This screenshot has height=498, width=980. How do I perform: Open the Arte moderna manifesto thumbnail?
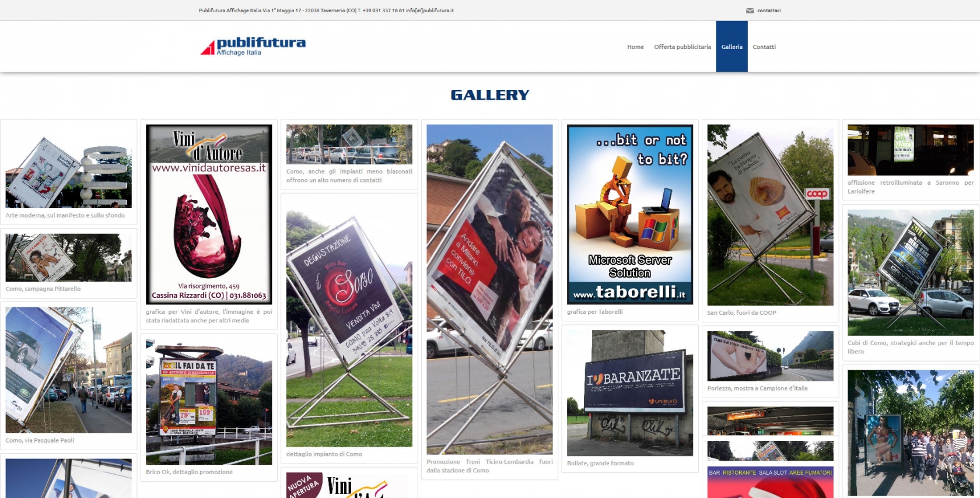[x=69, y=166]
